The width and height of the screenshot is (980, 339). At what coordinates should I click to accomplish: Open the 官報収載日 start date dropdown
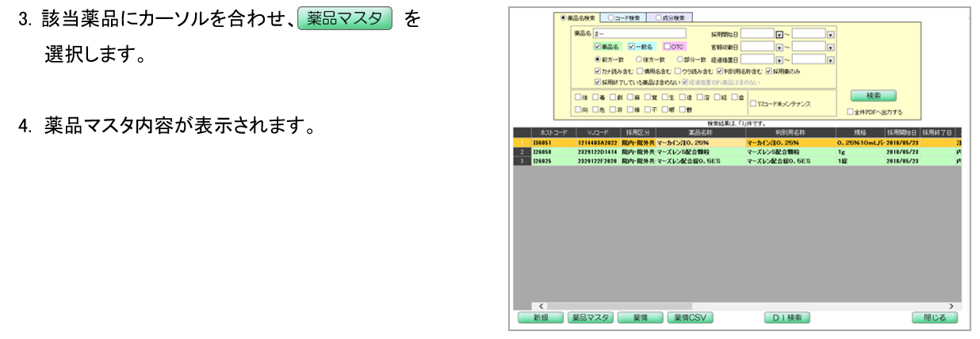(779, 47)
